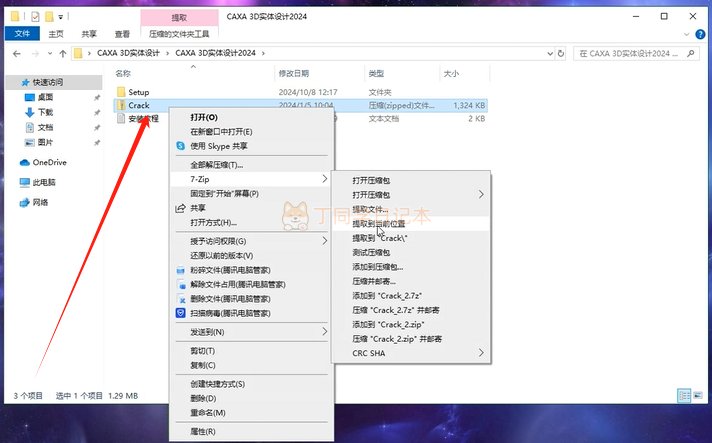Open 桌面 in the navigation pane
This screenshot has height=443, width=712.
tap(45, 97)
